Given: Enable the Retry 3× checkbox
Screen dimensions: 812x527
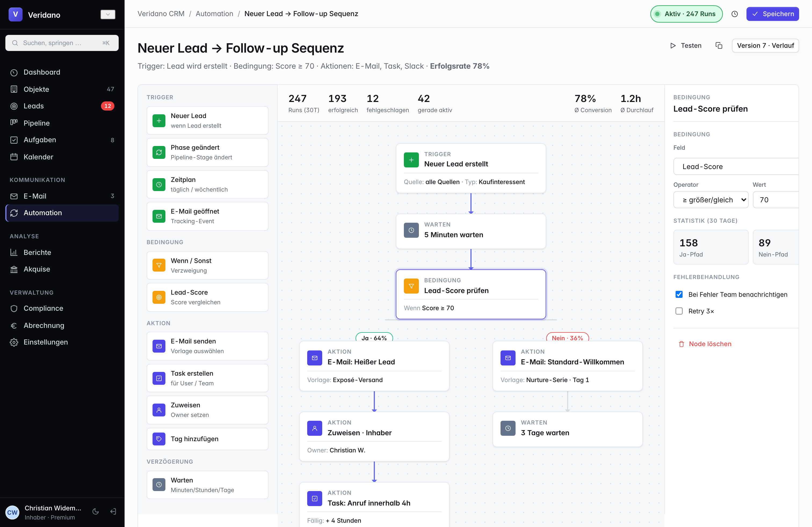Looking at the screenshot, I should tap(679, 311).
